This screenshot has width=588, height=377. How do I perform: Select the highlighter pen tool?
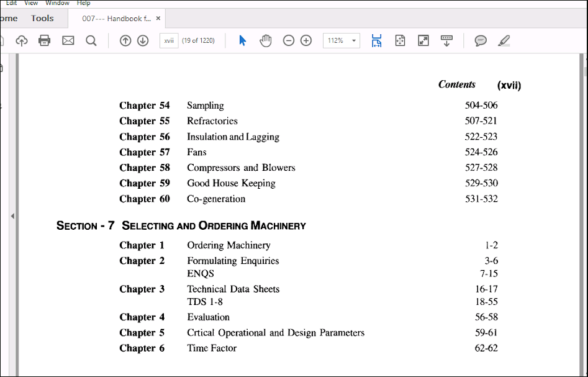coord(504,40)
